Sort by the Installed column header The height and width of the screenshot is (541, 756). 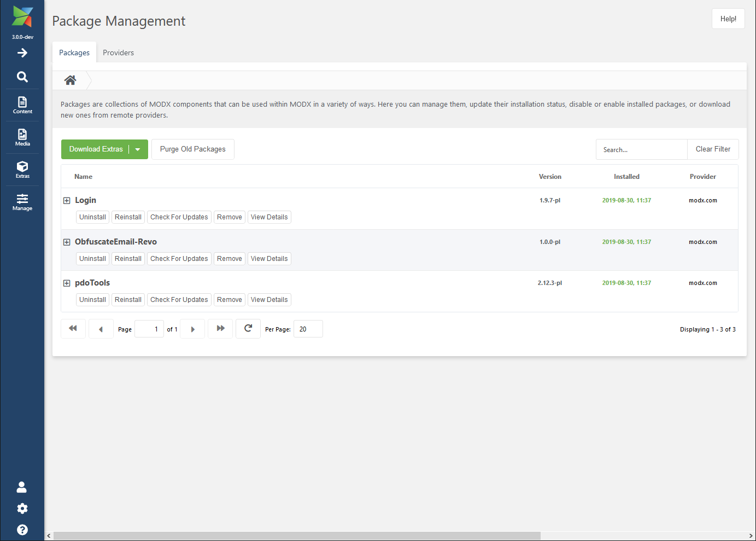(x=626, y=177)
